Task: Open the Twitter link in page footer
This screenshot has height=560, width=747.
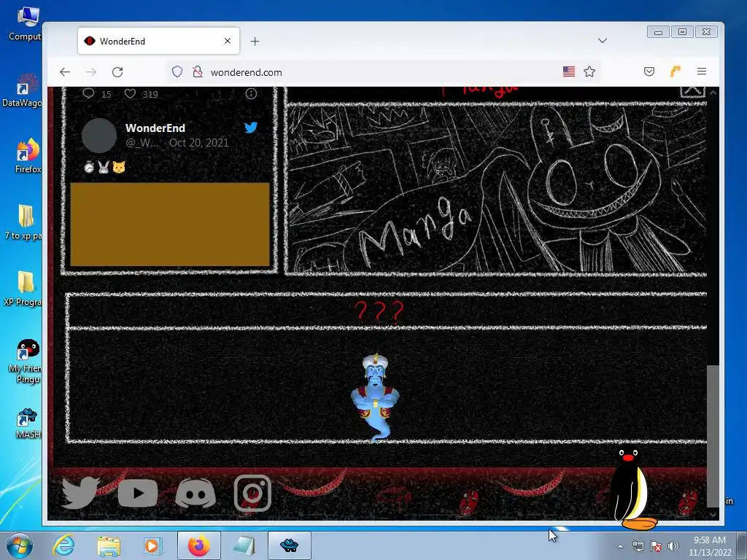Action: coord(81,493)
